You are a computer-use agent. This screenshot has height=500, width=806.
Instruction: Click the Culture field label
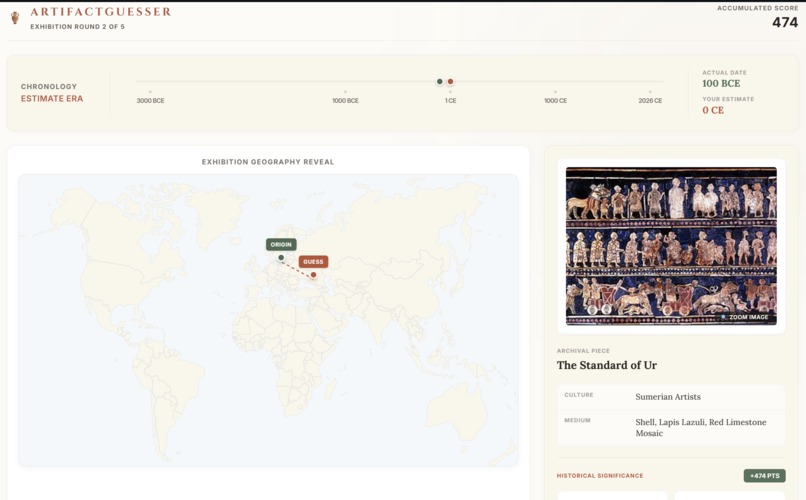point(579,395)
